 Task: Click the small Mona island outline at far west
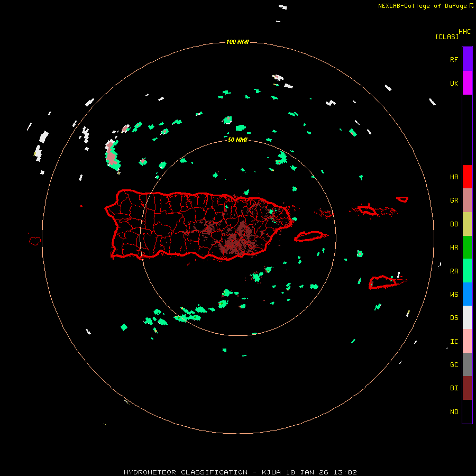pyautogui.click(x=34, y=241)
